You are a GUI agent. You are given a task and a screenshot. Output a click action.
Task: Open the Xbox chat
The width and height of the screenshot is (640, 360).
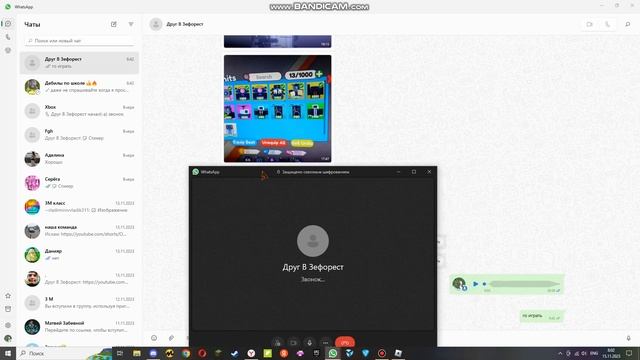[x=80, y=111]
